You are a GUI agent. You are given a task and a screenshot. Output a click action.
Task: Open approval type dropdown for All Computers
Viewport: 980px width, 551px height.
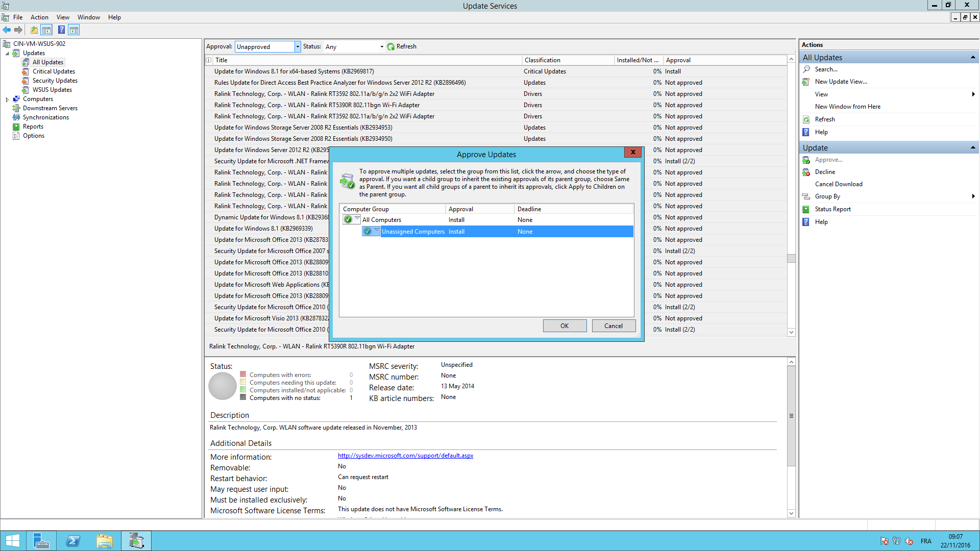click(357, 219)
